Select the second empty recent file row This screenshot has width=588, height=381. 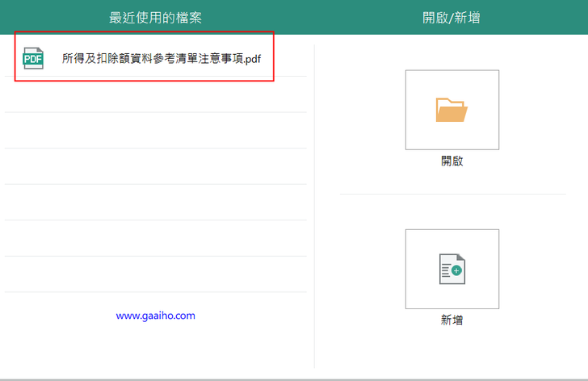coord(156,130)
